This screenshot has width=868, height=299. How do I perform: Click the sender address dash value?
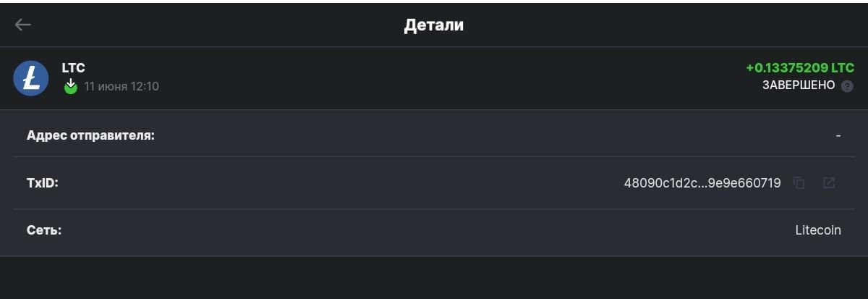[838, 135]
